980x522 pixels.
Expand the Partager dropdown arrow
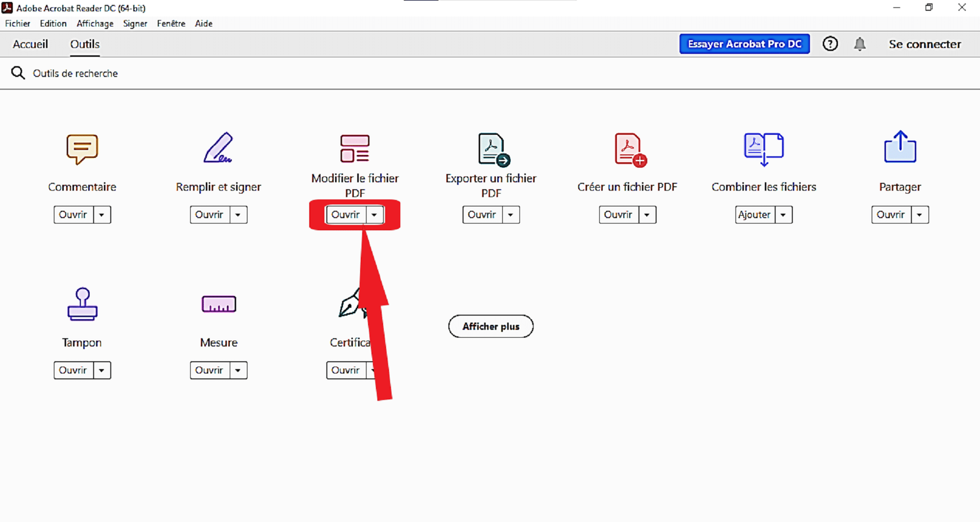pos(920,215)
